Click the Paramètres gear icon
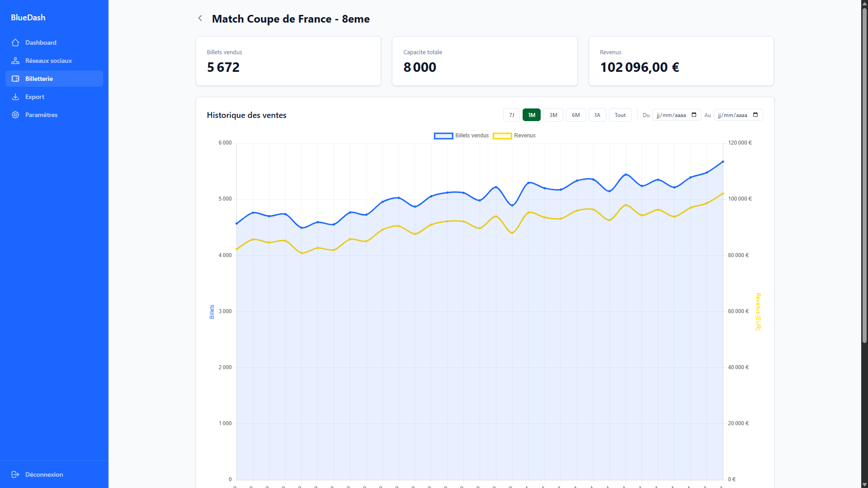 (x=15, y=115)
